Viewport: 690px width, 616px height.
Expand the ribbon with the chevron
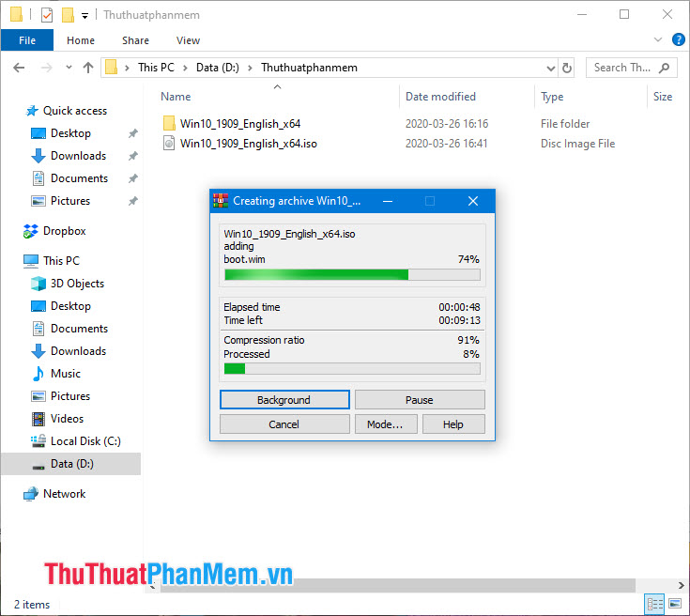coord(658,39)
